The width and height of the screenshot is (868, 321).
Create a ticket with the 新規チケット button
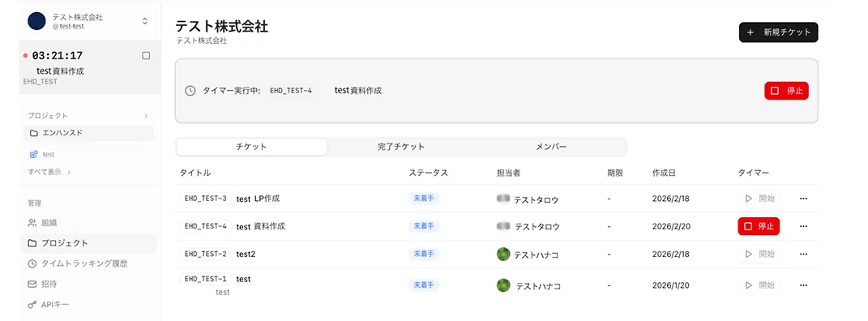pos(778,32)
